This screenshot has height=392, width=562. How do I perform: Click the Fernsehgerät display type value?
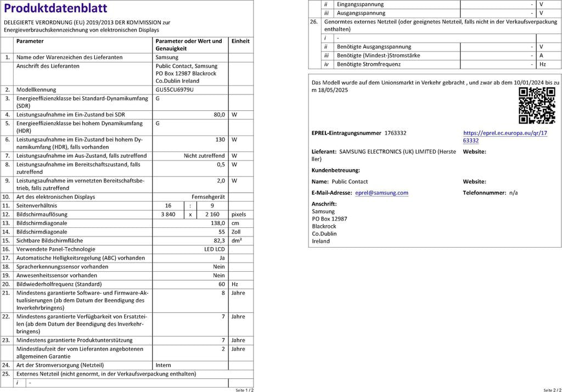click(x=208, y=197)
